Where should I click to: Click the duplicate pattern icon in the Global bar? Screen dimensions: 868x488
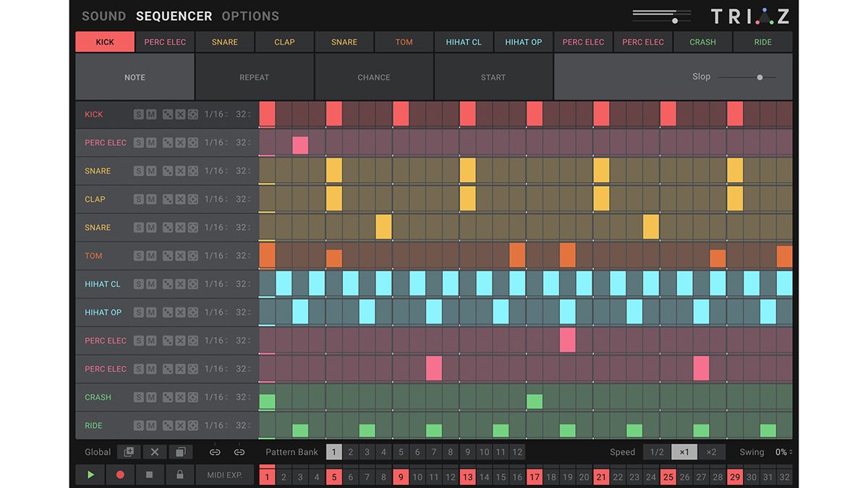pyautogui.click(x=179, y=451)
